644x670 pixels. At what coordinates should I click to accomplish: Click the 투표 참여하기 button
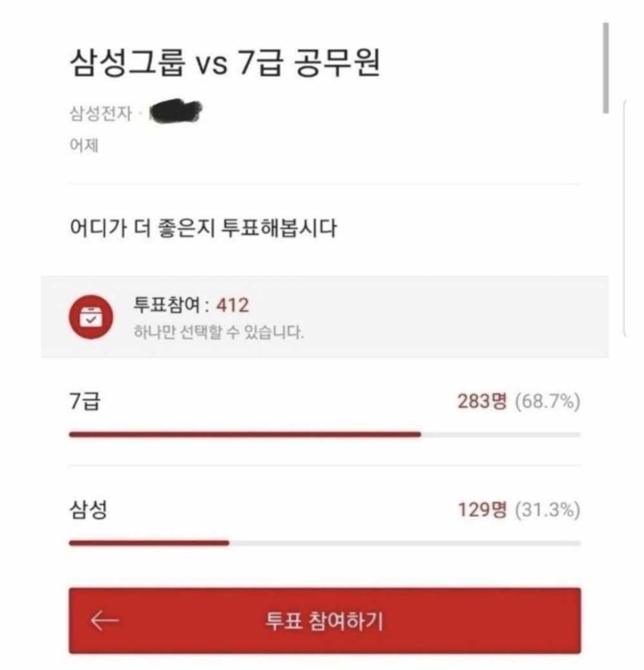(324, 621)
